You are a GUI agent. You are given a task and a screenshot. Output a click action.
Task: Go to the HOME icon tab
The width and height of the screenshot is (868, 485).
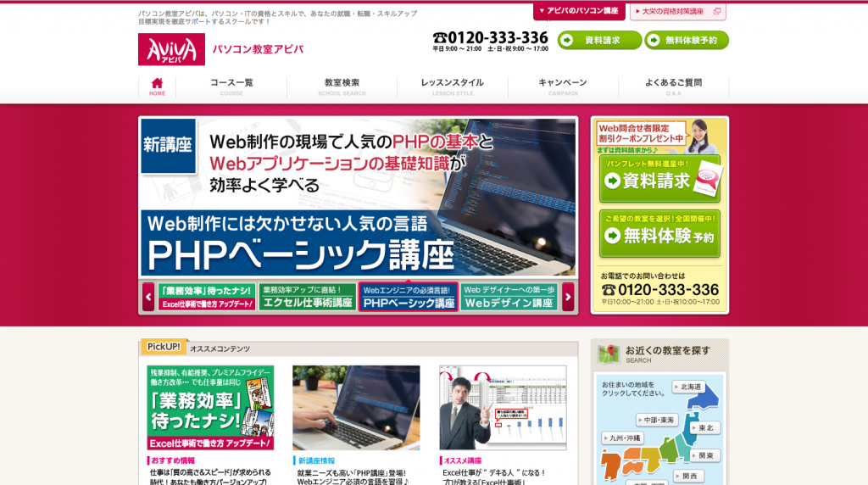point(157,86)
